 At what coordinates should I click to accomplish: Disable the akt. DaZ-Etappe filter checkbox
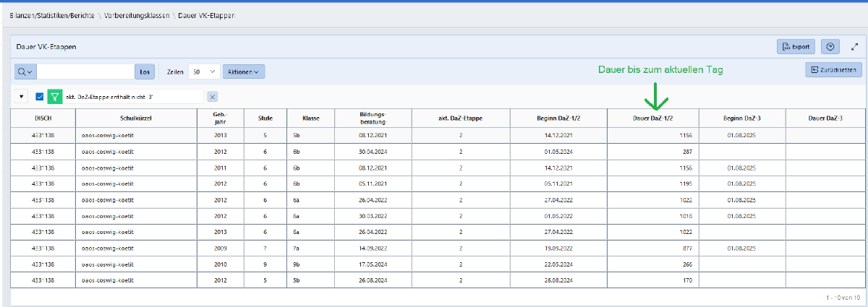click(x=40, y=97)
